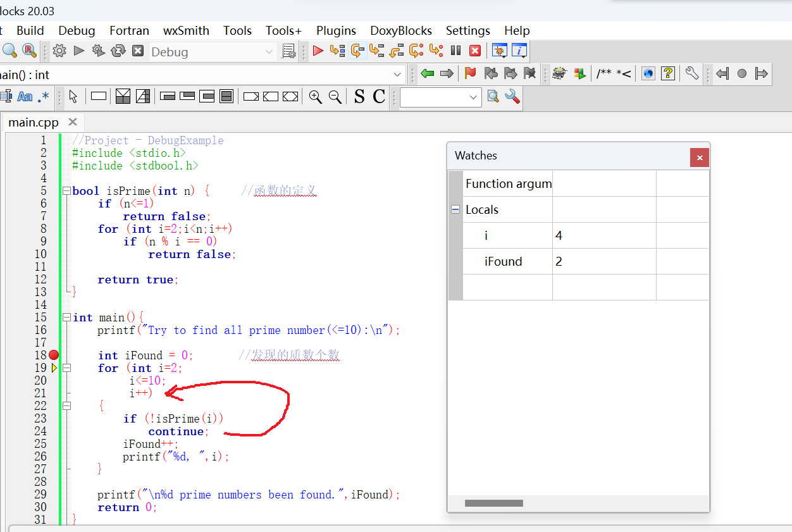Image resolution: width=792 pixels, height=532 pixels.
Task: Fold the isPrime function at line 5
Action: click(66, 191)
